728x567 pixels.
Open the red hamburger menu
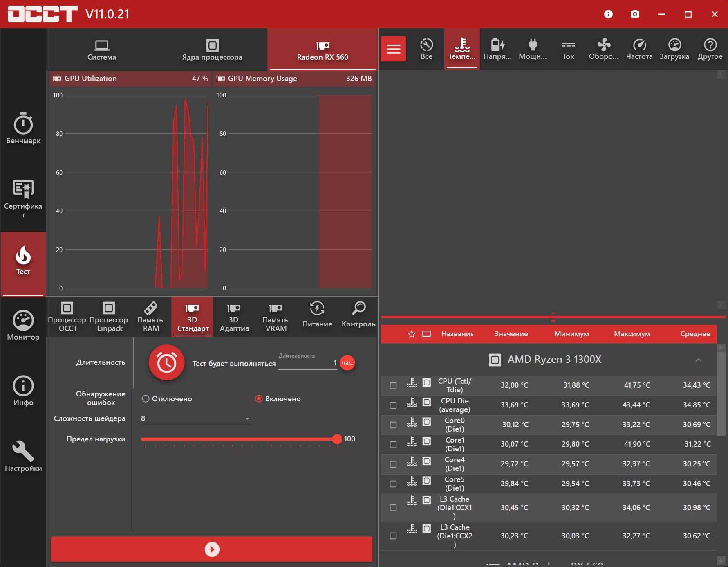[393, 49]
